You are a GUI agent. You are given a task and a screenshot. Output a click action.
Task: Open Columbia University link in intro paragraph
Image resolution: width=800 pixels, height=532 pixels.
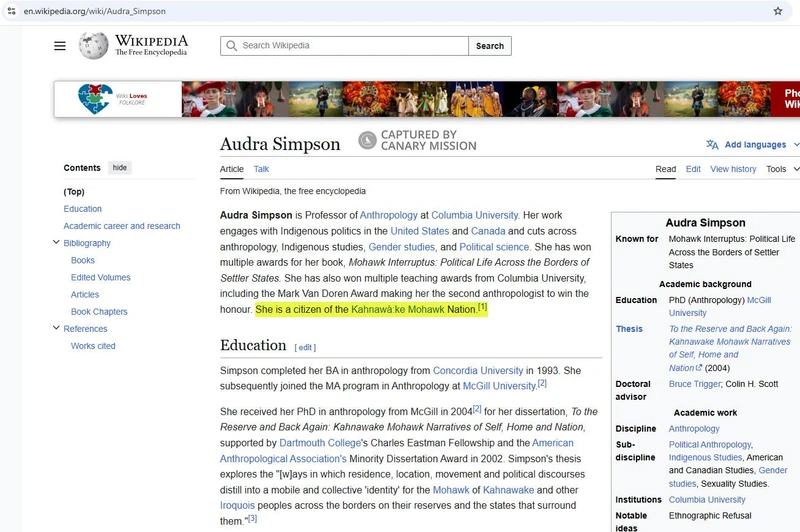(474, 215)
